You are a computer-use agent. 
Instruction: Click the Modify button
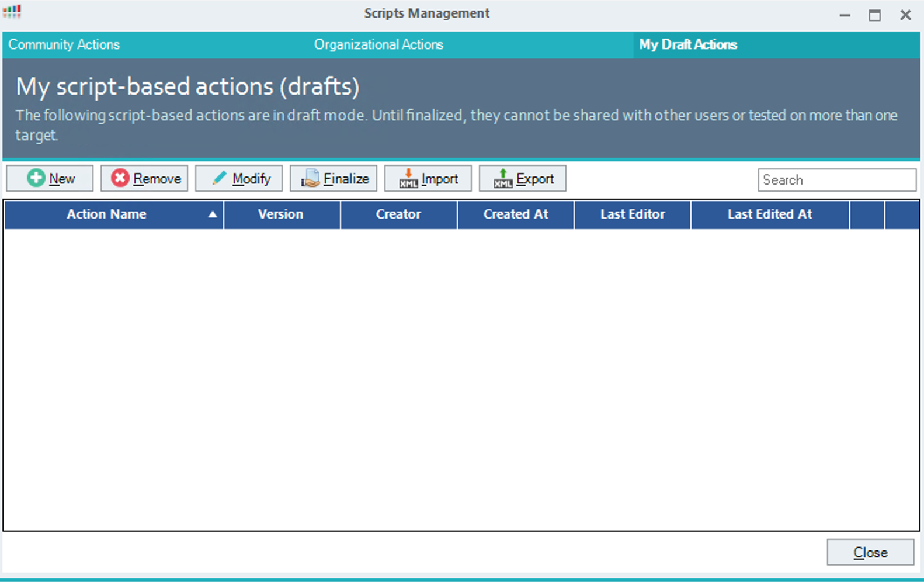(x=239, y=178)
